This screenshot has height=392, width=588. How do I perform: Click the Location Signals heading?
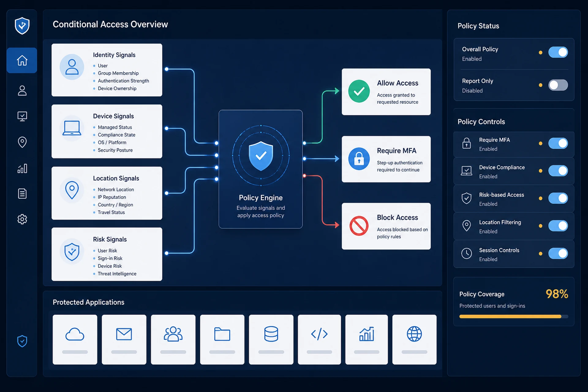point(116,178)
